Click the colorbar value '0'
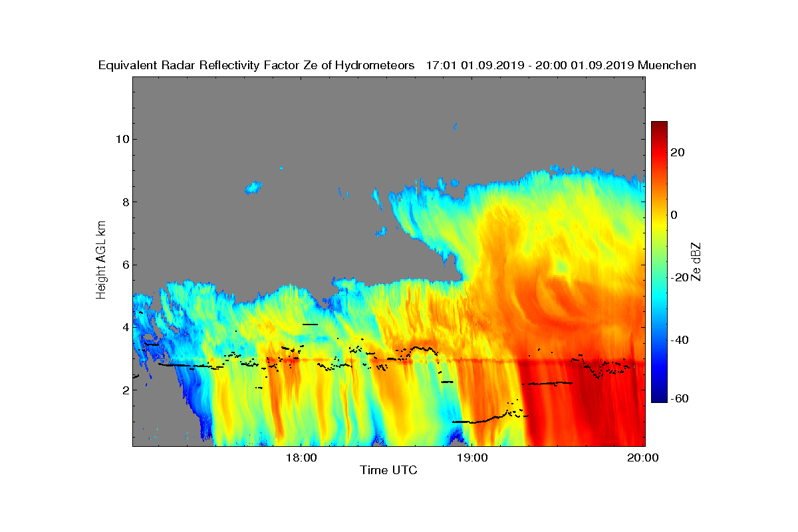Image resolution: width=798 pixels, height=532 pixels. [675, 215]
